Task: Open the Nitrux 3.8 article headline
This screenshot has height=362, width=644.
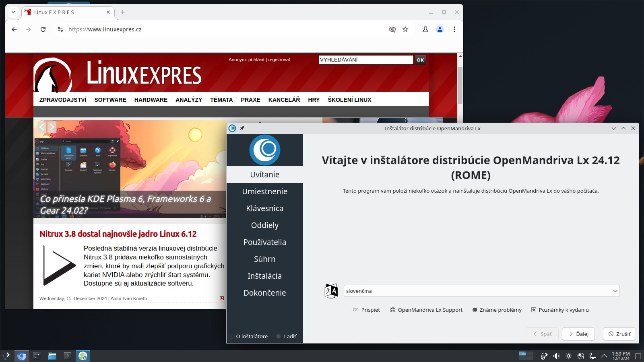Action: 118,234
